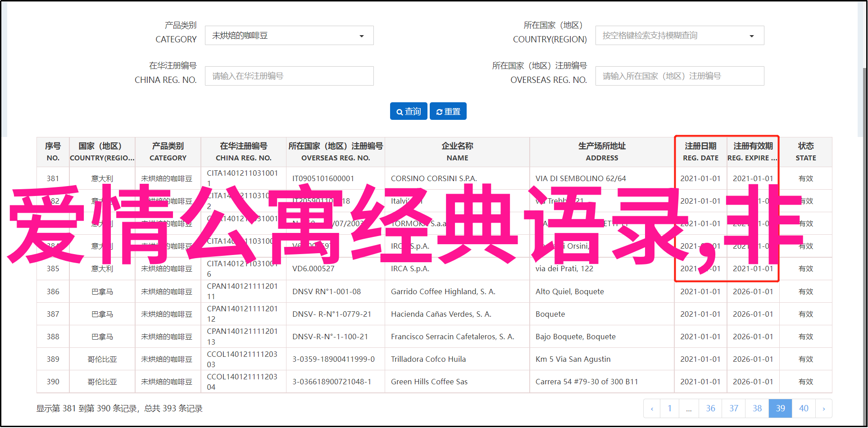Select row number 381
The height and width of the screenshot is (428, 868).
click(53, 179)
